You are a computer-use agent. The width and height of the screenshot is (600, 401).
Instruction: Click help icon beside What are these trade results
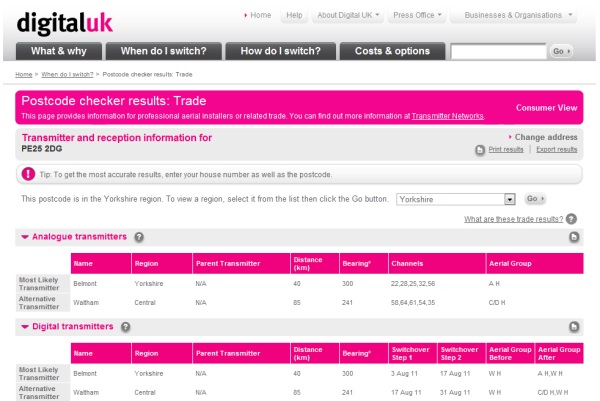tap(571, 219)
